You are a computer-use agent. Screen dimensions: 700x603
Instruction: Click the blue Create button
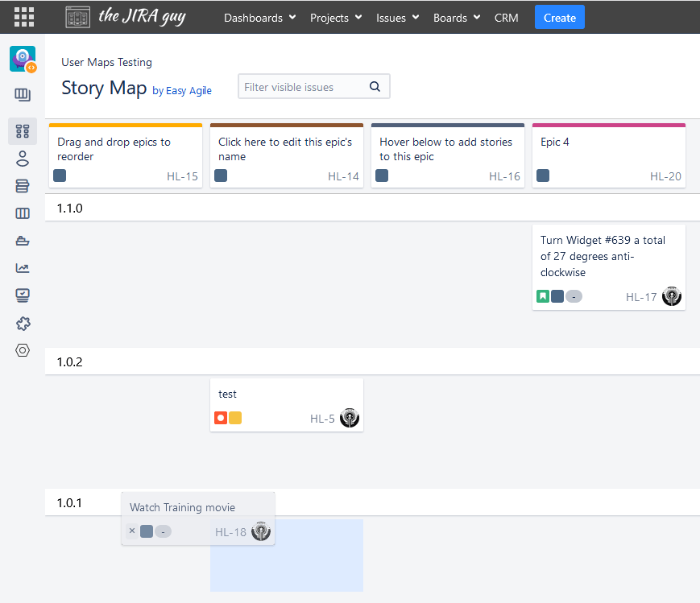[x=559, y=18]
